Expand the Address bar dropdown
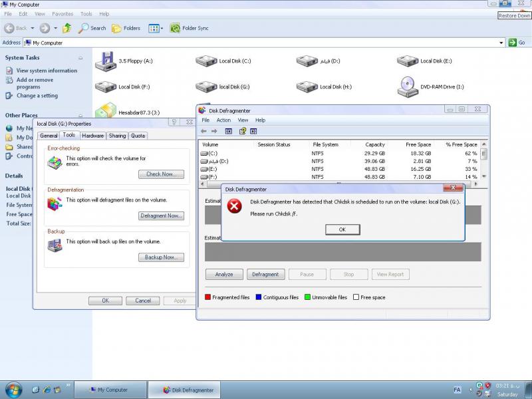The width and height of the screenshot is (532, 399). (501, 43)
